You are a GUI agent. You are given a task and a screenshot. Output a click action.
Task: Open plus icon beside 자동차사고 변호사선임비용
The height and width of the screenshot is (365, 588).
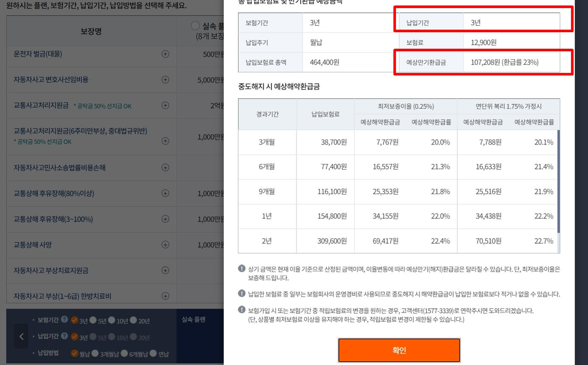165,80
